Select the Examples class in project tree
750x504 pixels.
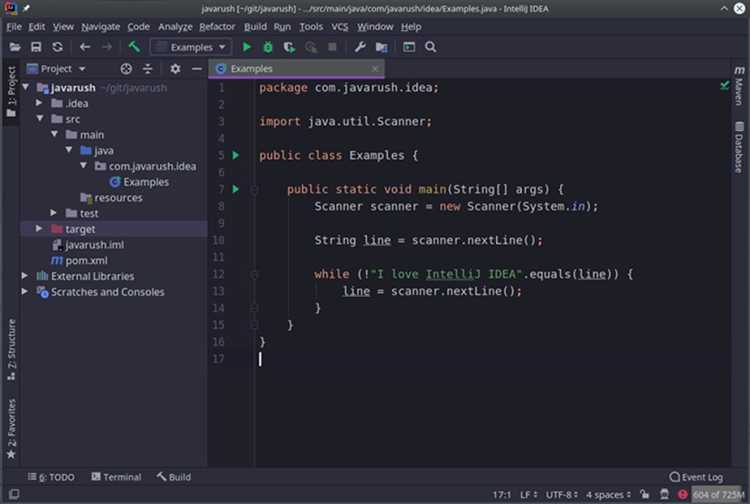point(139,182)
